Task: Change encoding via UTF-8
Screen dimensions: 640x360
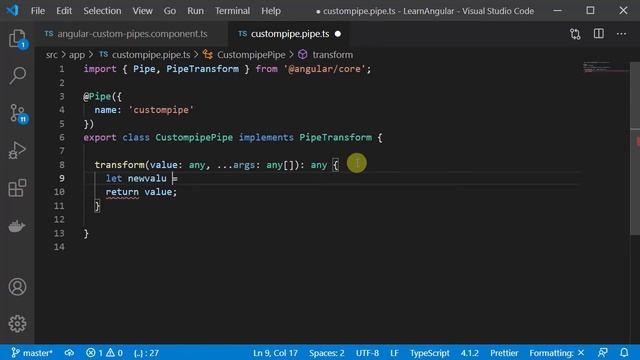Action: tap(367, 353)
